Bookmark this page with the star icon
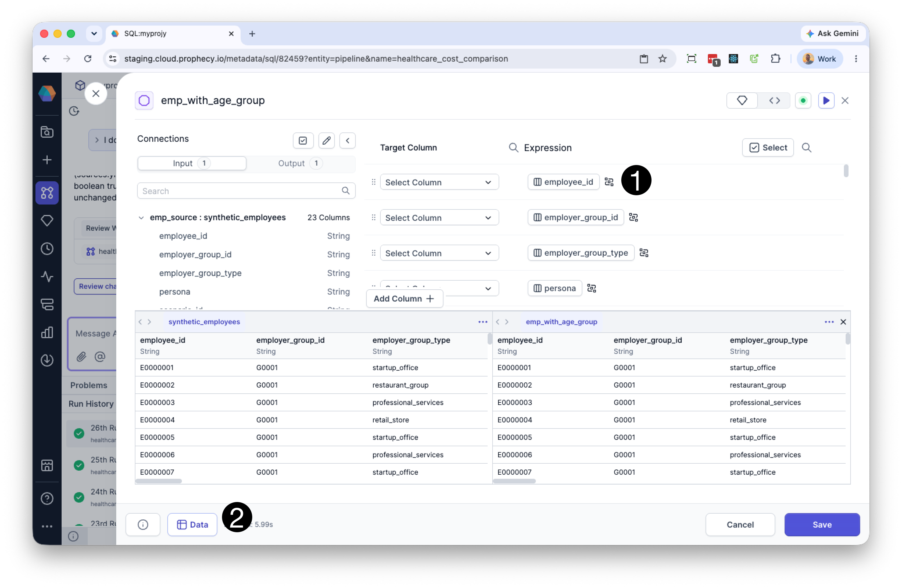The image size is (902, 588). [x=662, y=59]
